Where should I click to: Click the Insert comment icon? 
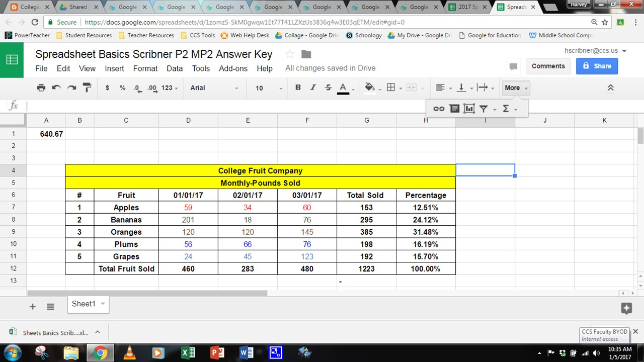tap(454, 108)
